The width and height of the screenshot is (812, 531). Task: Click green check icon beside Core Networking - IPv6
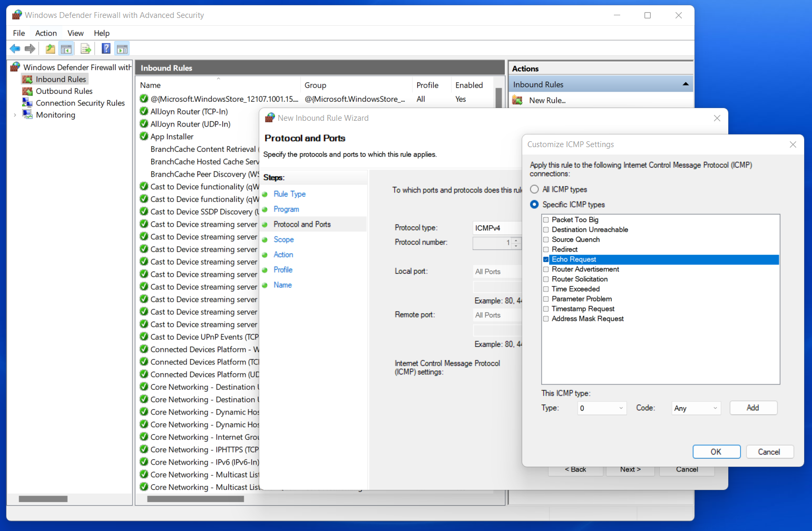coord(144,462)
